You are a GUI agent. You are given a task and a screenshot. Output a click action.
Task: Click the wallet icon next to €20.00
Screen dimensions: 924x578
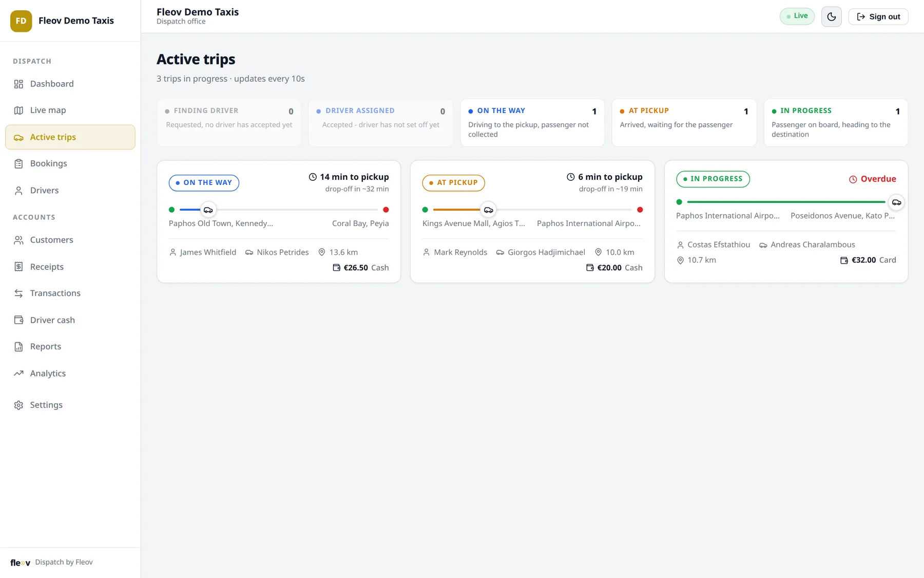(x=590, y=268)
